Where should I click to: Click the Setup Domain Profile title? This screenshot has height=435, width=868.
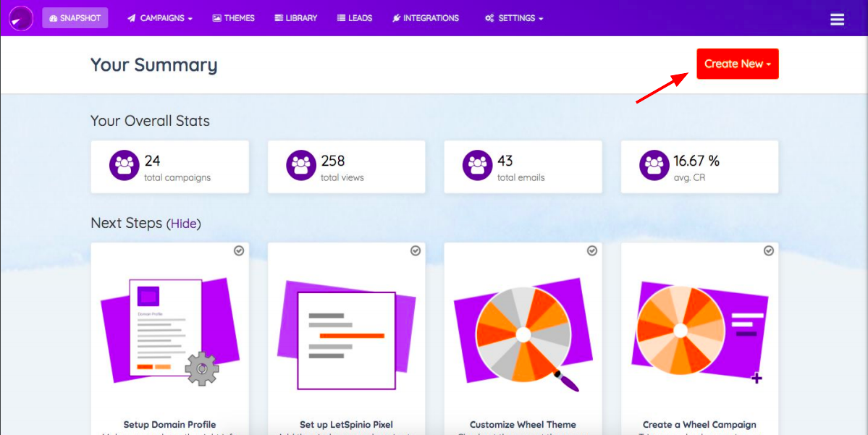169,425
